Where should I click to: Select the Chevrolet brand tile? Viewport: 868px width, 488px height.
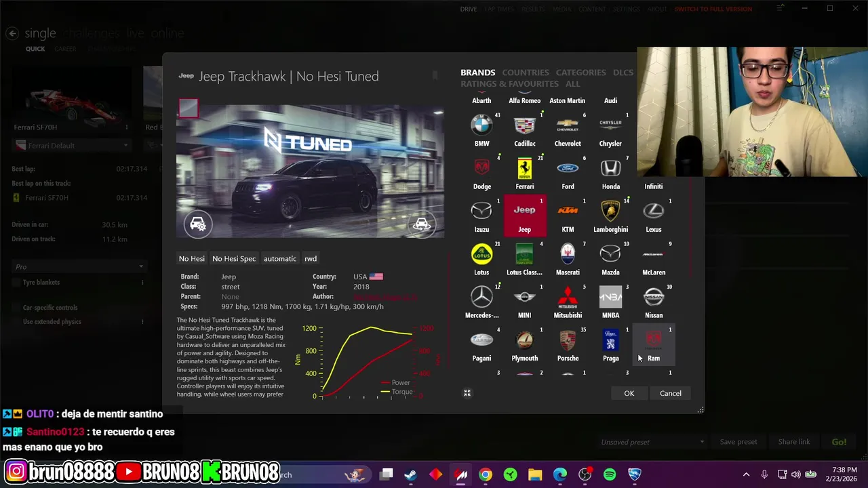[568, 129]
